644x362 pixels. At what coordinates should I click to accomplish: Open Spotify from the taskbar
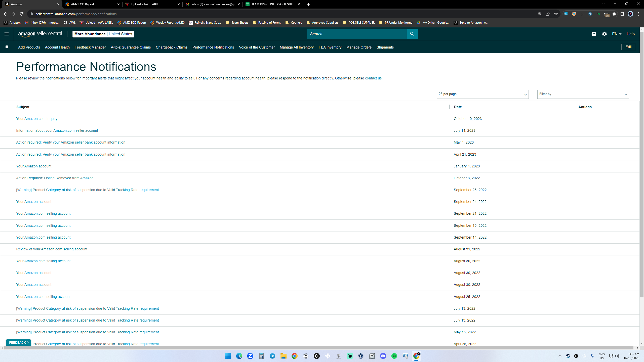[x=394, y=356]
